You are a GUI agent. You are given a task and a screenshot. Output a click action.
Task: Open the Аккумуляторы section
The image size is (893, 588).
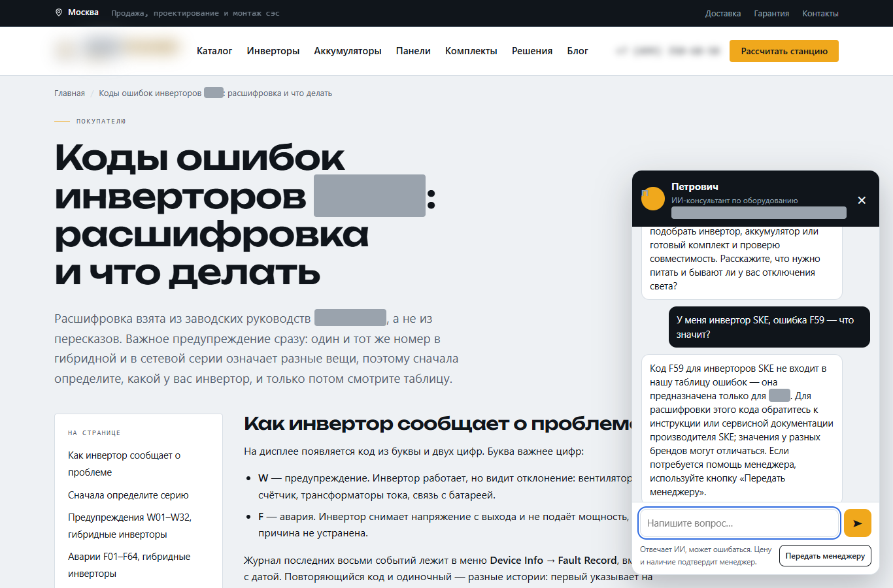click(348, 51)
